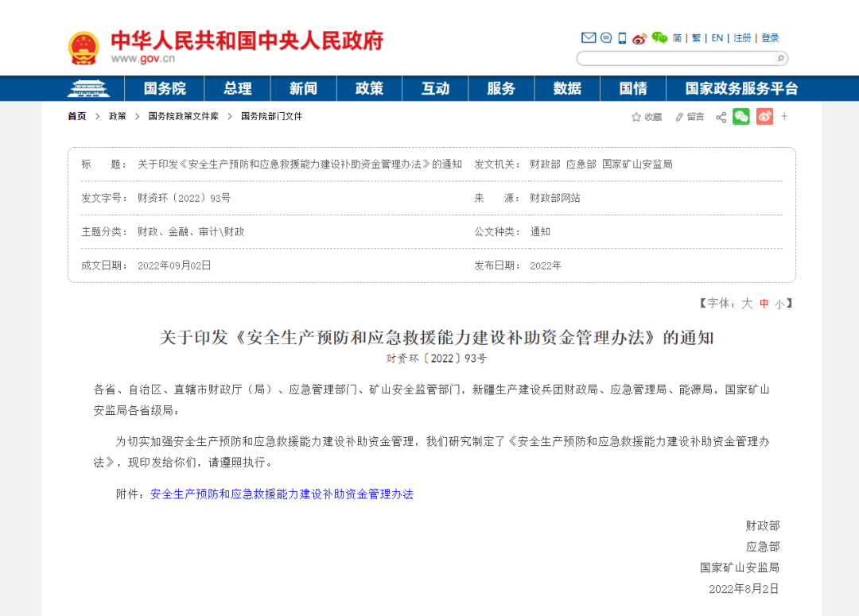Click into the site search box
The height and width of the screenshot is (616, 859).
pos(676,58)
